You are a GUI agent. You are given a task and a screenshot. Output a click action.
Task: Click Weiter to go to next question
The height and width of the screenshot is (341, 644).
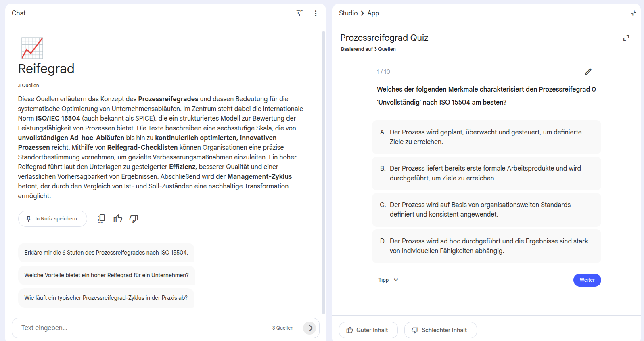[x=587, y=280]
